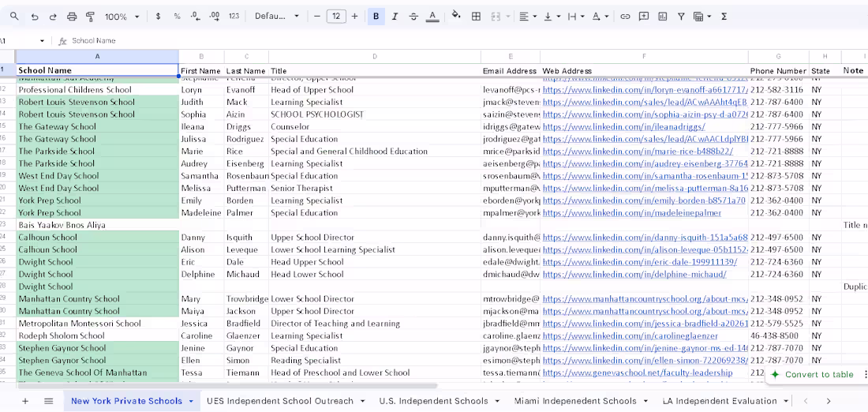The image size is (868, 412).
Task: Select the Bais Yaakov Bnos Aliya cell
Action: pos(97,225)
